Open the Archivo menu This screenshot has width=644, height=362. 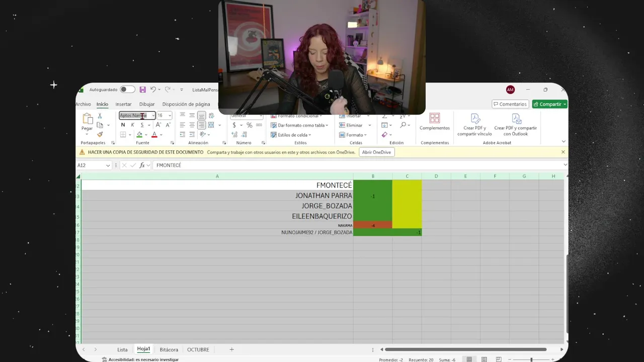[x=84, y=104]
